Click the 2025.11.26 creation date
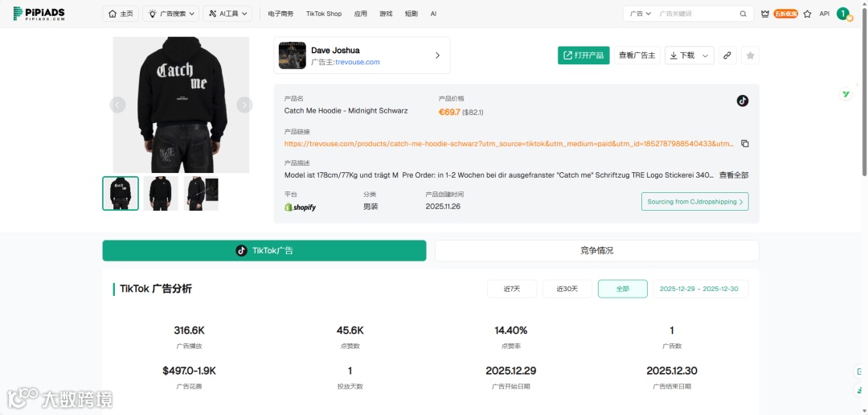This screenshot has height=415, width=868. 443,206
